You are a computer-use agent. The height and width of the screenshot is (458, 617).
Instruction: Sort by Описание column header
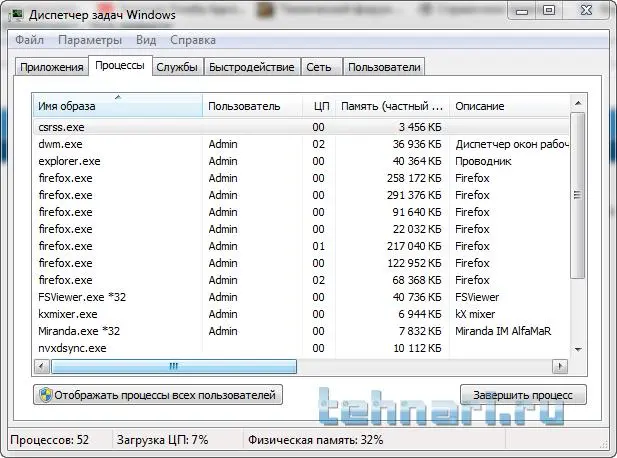(510, 106)
